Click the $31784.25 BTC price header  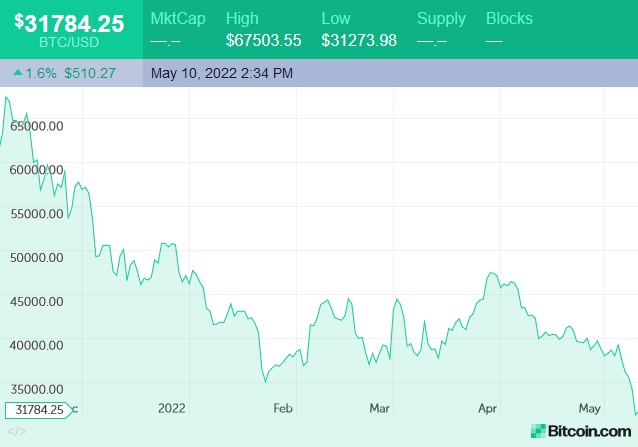coord(70,23)
